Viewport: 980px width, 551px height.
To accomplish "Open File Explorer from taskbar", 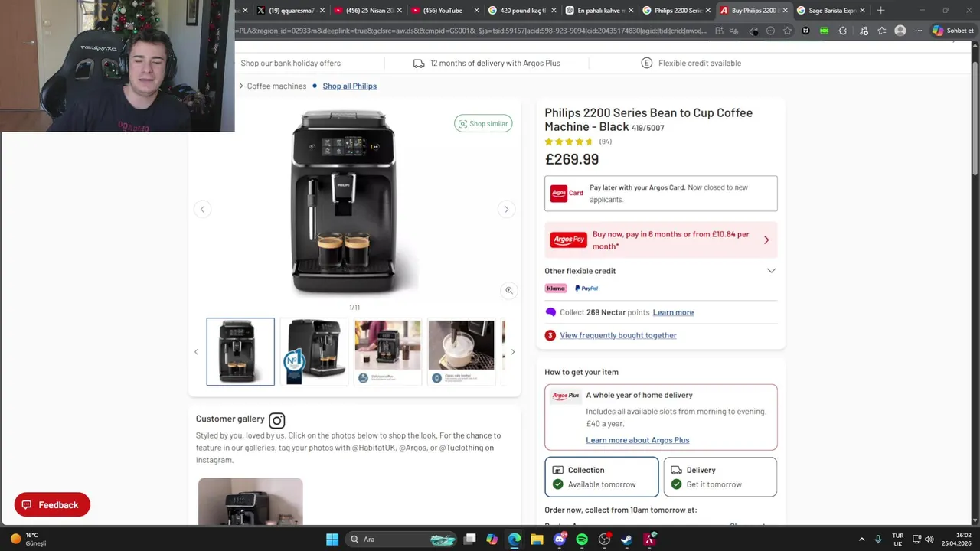I will click(x=537, y=540).
